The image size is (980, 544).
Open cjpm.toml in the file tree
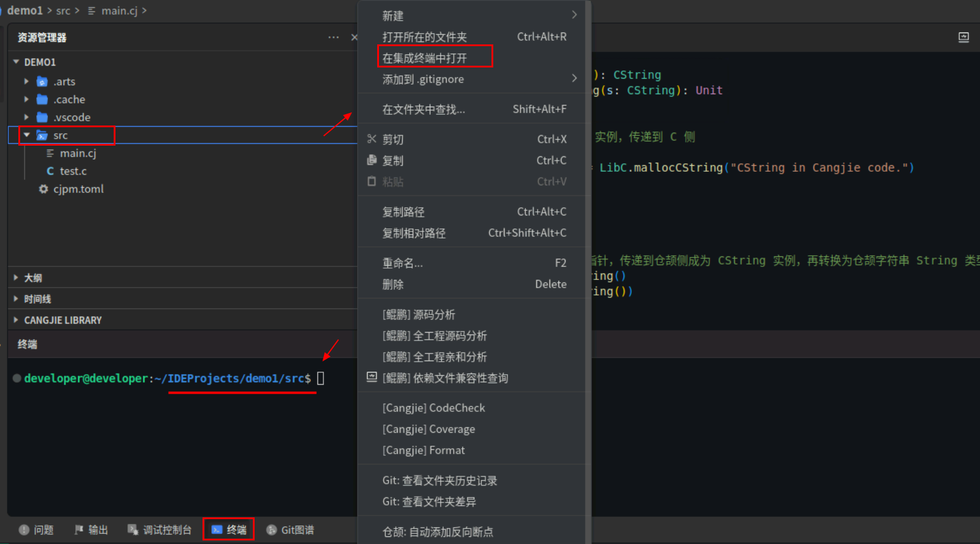pyautogui.click(x=78, y=189)
